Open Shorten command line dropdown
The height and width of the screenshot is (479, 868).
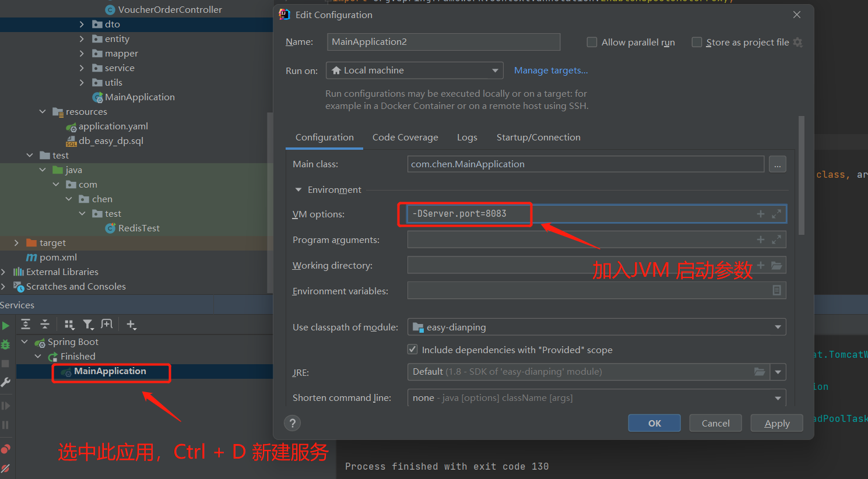[596, 398]
